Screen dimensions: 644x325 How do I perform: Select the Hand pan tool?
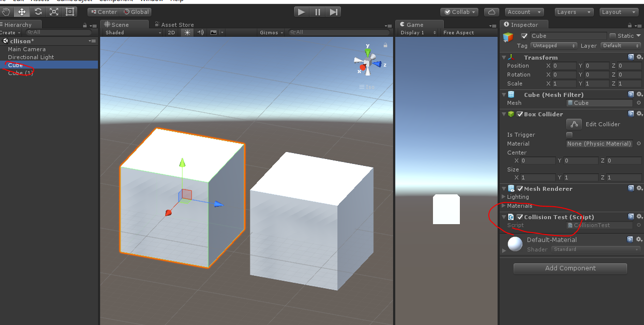pyautogui.click(x=6, y=11)
